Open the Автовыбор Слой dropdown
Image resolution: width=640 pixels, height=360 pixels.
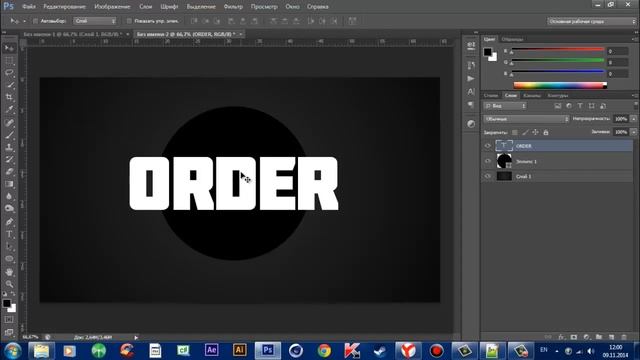point(95,21)
